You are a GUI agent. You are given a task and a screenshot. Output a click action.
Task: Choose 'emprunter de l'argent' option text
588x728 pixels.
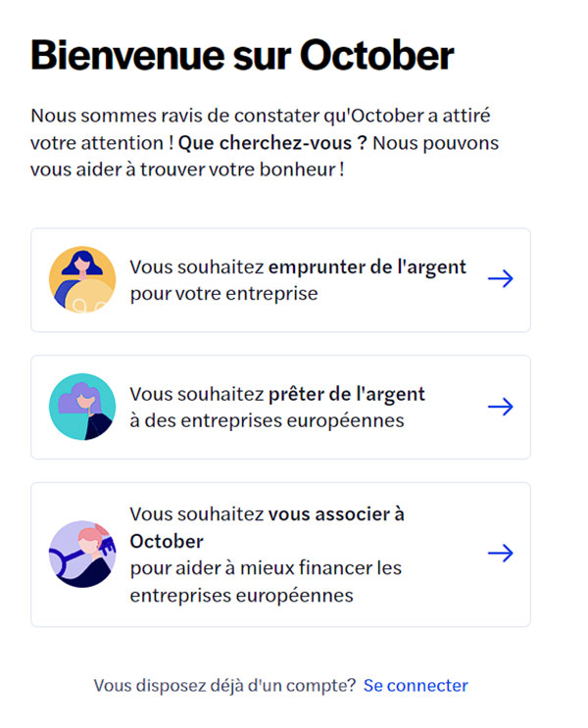pos(367,267)
